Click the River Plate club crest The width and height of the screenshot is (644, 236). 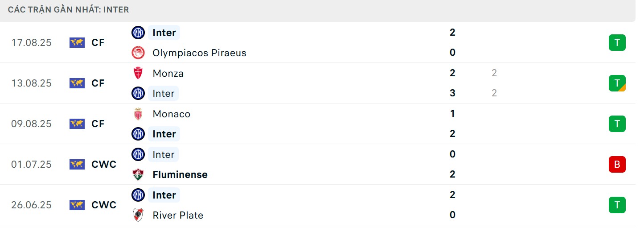(138, 215)
